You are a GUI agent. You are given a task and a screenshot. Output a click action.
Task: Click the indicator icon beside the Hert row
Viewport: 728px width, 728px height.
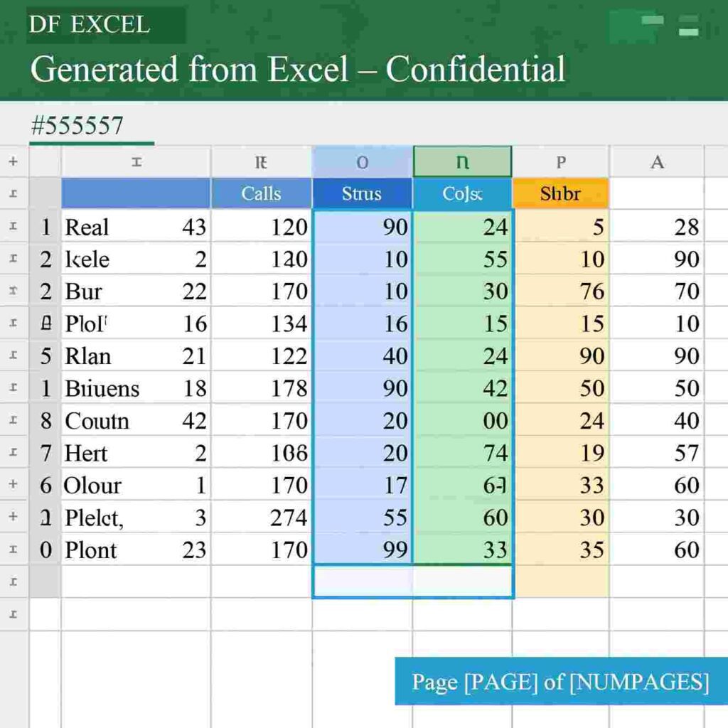point(14,453)
